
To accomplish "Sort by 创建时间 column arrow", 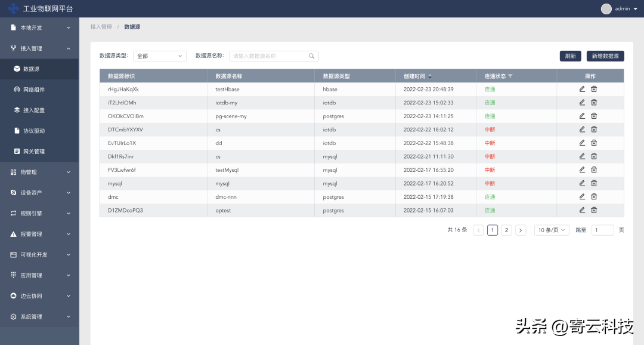I will 431,76.
